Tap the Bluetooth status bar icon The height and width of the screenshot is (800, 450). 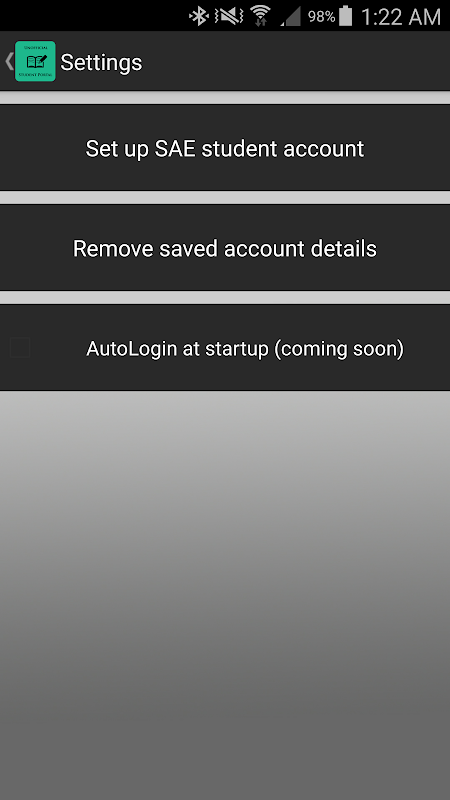(199, 17)
